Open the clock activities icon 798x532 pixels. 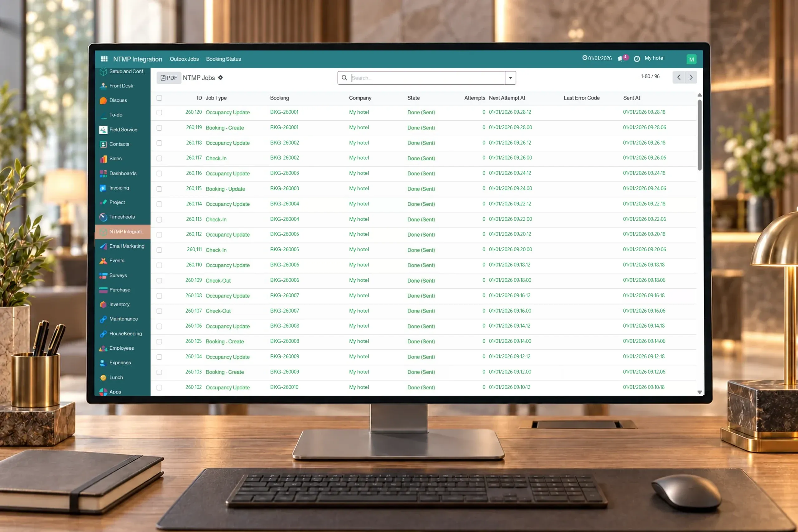[x=637, y=59]
